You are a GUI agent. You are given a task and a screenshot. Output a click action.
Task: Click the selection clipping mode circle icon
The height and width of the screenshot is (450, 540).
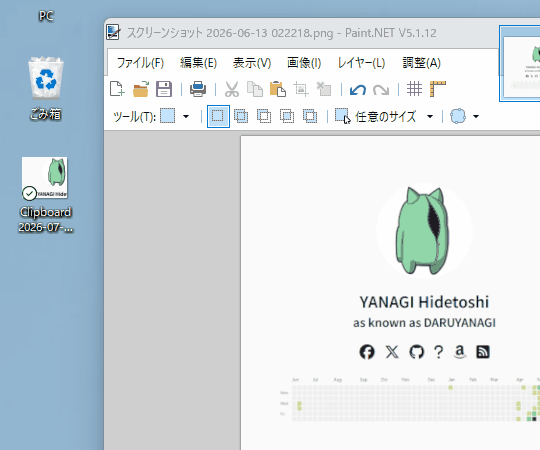coord(458,116)
